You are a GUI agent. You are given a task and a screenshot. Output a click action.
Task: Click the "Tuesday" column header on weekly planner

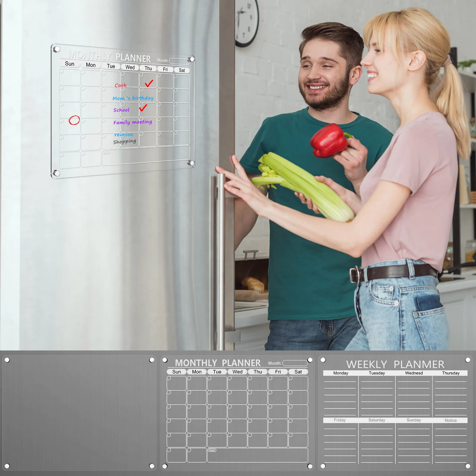[x=377, y=373]
